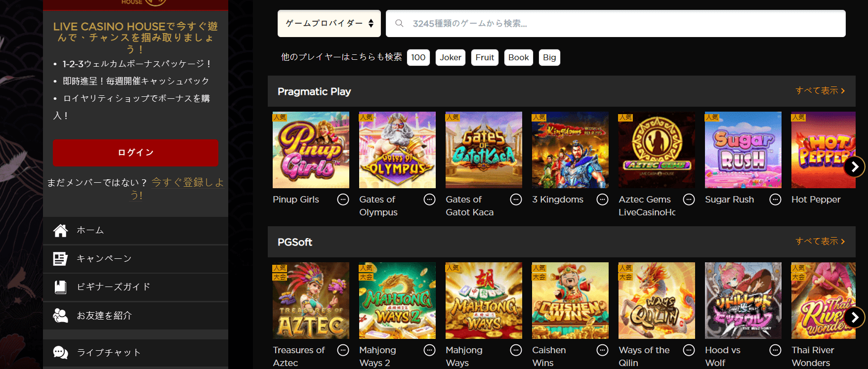Open Gates of Gatot Kaca thumbnail

pos(484,150)
